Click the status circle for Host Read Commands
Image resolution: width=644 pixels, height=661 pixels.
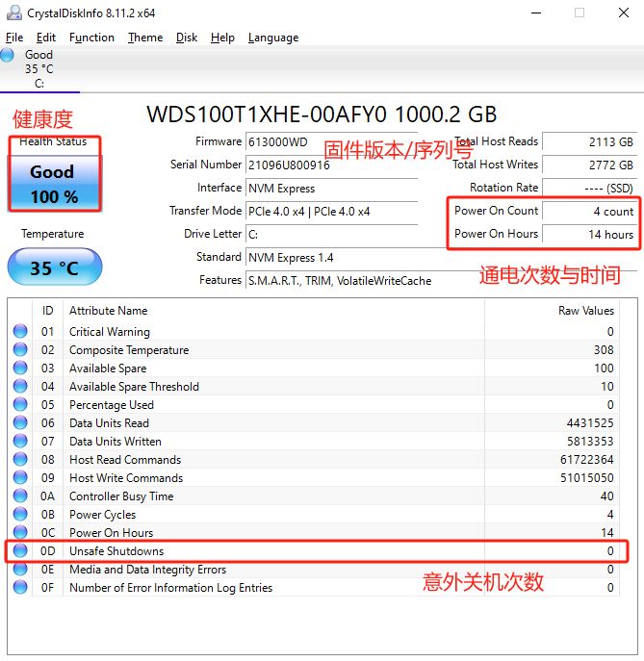(20, 459)
